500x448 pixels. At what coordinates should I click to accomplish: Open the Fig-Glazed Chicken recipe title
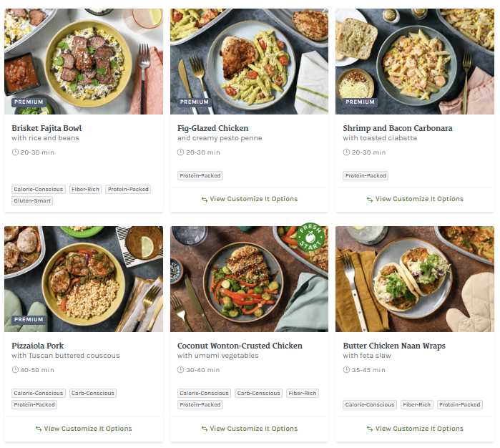[212, 128]
